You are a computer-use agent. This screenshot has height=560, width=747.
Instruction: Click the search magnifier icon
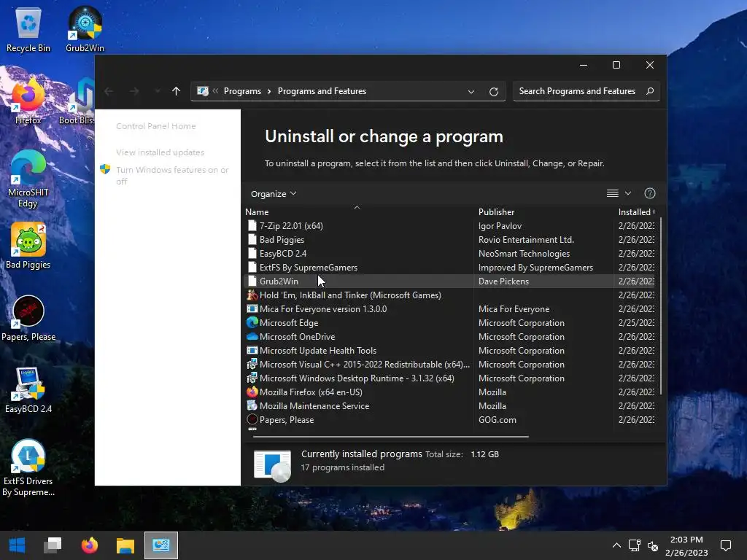(x=650, y=91)
